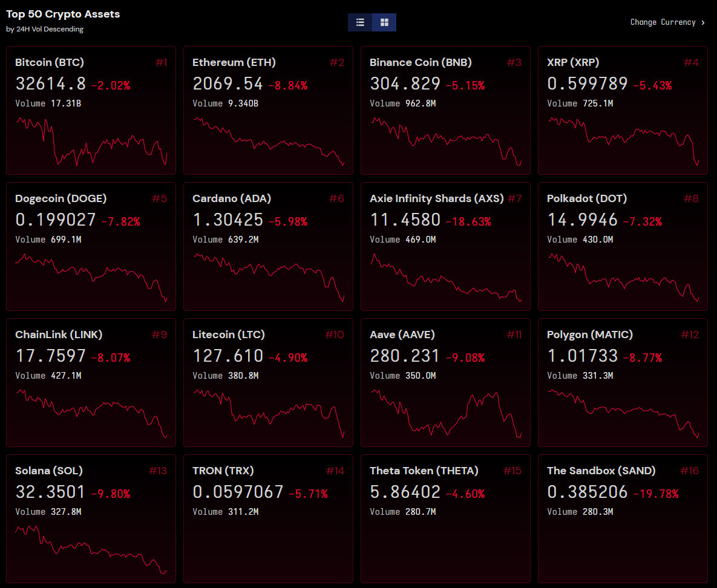Click the Top 50 Crypto Assets heading
717x588 pixels.
click(63, 14)
